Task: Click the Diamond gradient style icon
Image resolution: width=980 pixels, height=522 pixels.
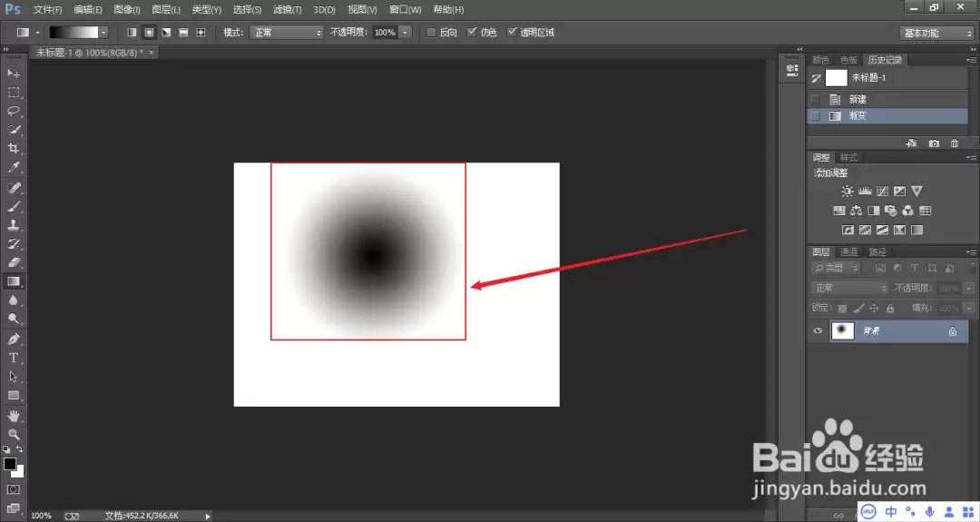Action: (201, 33)
